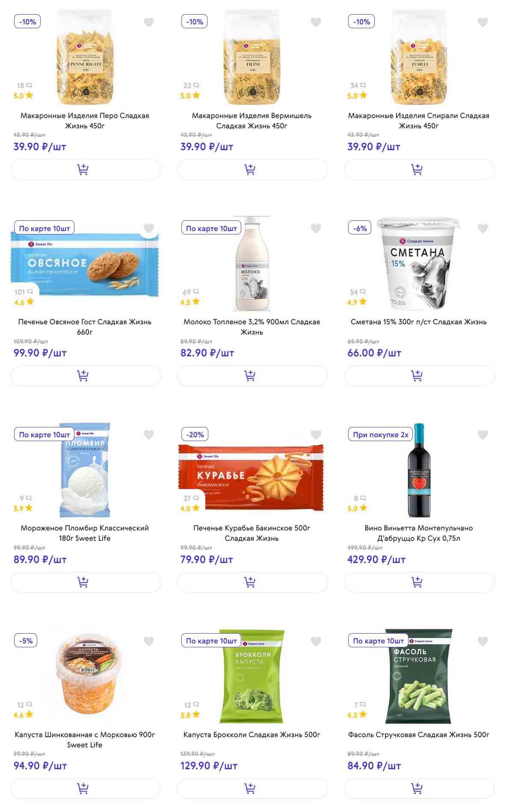
Task: Favorite the shredded cabbage with carrots
Action: tap(148, 641)
